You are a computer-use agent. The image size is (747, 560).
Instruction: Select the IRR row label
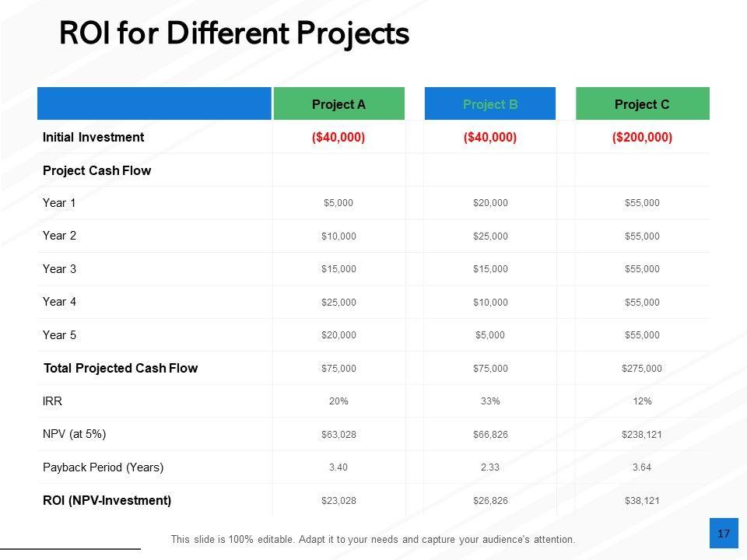click(53, 401)
